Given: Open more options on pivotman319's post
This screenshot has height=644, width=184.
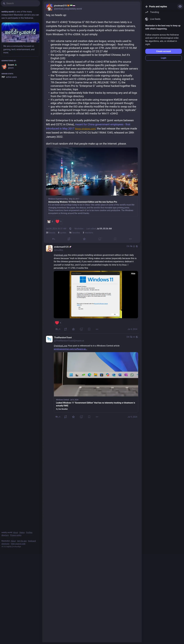Looking at the screenshot, I should [x=130, y=239].
